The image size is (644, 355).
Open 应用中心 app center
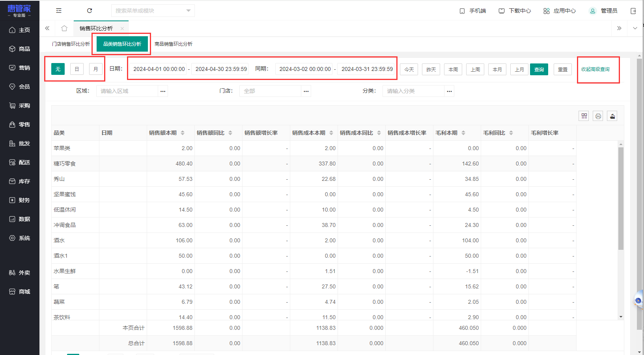[x=560, y=11]
